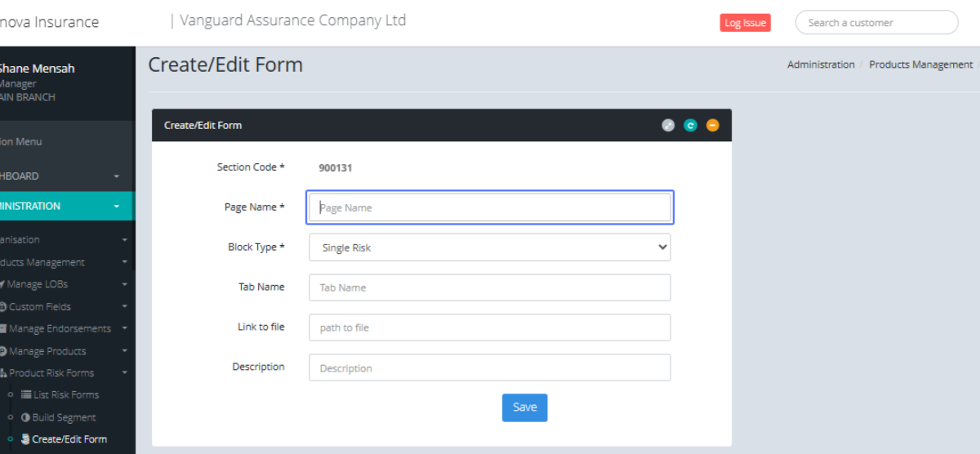The width and height of the screenshot is (980, 454).
Task: Click the Administration breadcrumb link
Action: pyautogui.click(x=820, y=65)
